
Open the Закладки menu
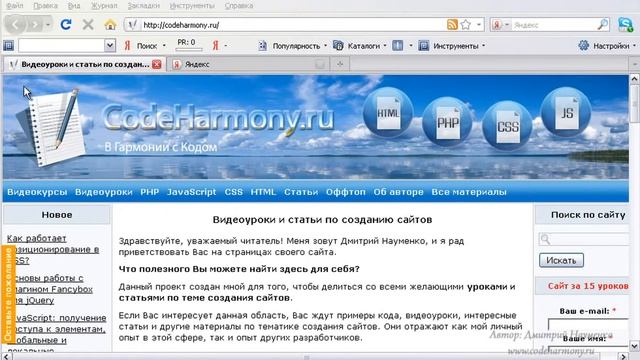[x=143, y=6]
